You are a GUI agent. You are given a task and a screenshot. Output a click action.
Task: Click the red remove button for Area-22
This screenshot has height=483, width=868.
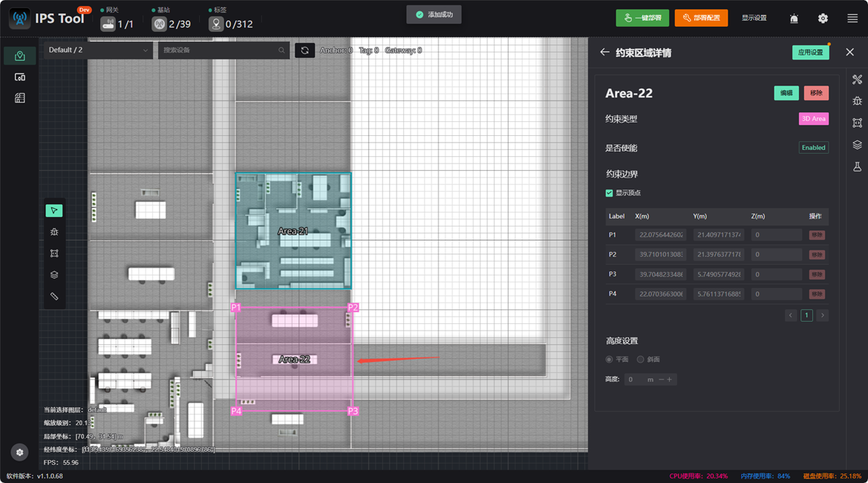click(816, 93)
